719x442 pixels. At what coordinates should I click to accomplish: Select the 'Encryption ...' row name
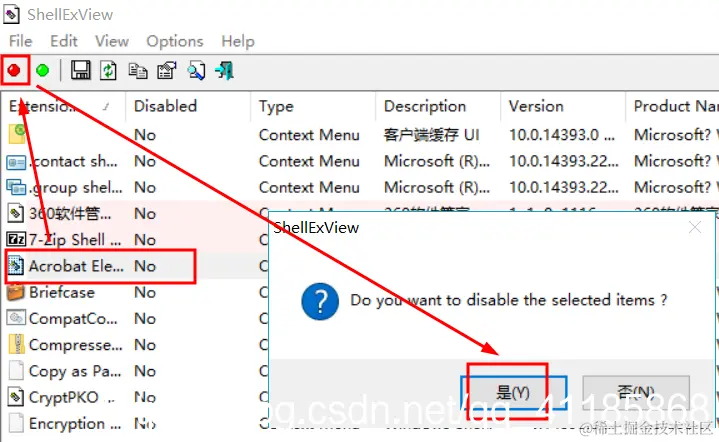[75, 424]
